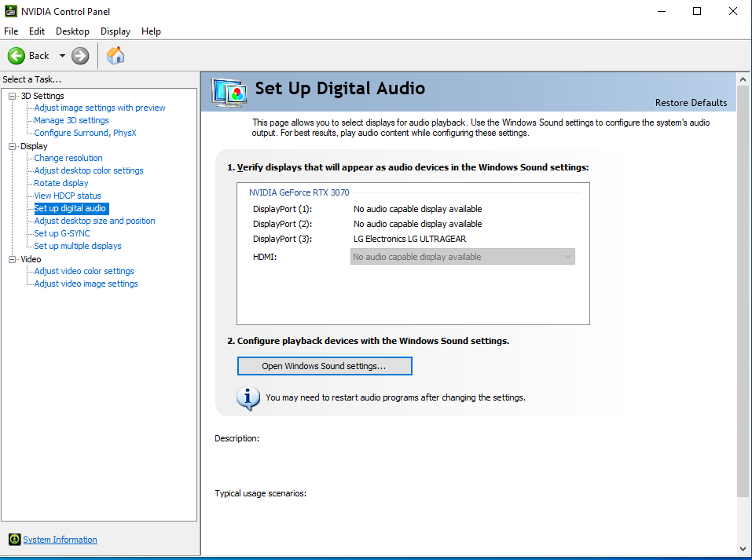The height and width of the screenshot is (560, 752).
Task: Click Restore Defaults link
Action: 691,103
